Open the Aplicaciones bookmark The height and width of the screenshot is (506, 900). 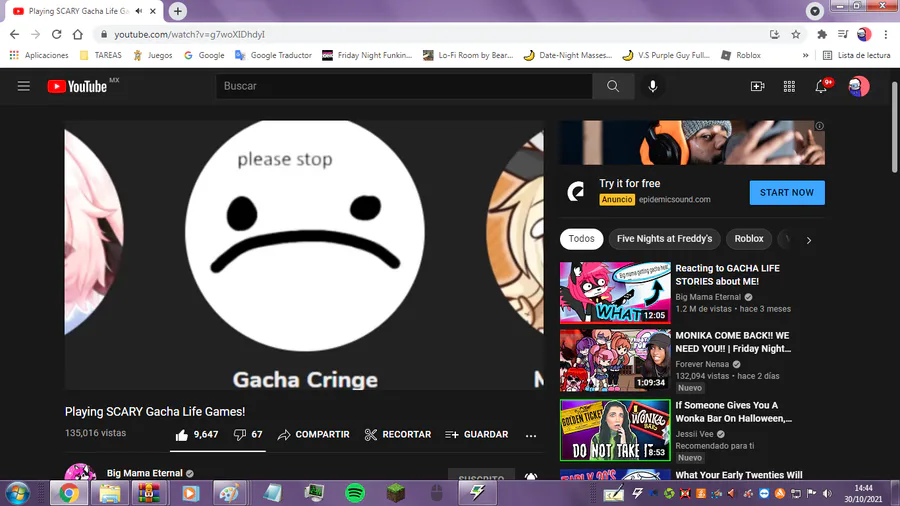39,55
